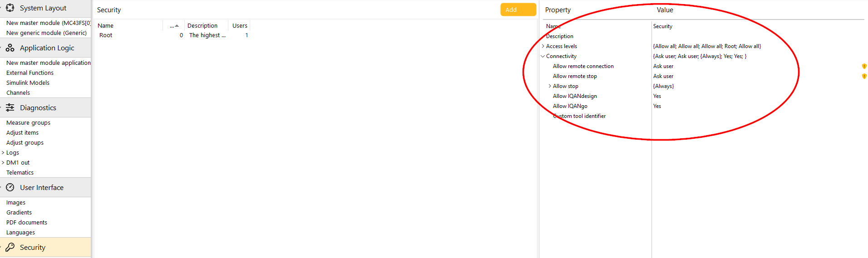
Task: Sort by the Users column header
Action: coord(240,26)
